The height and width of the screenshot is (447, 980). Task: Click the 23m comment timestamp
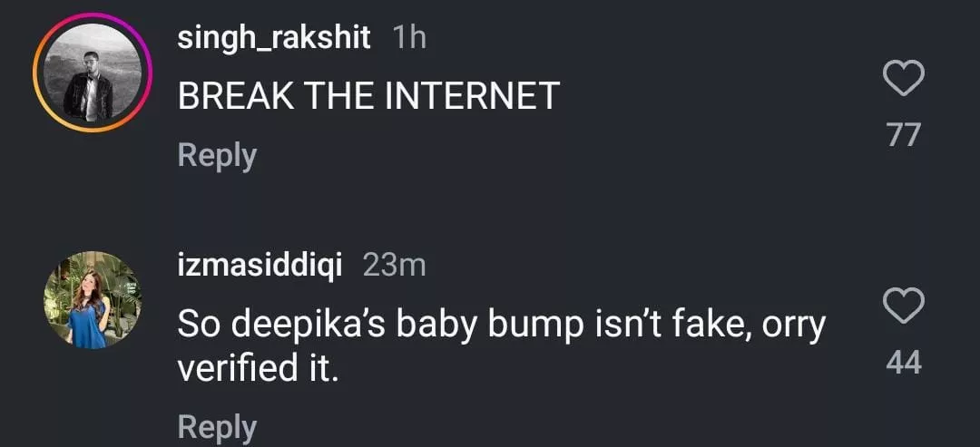pyautogui.click(x=394, y=265)
